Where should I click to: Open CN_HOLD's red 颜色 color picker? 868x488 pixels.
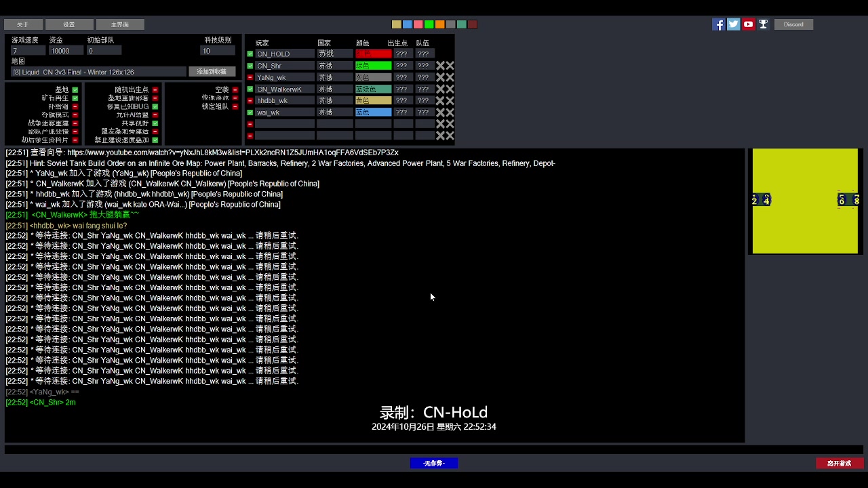[x=373, y=54]
